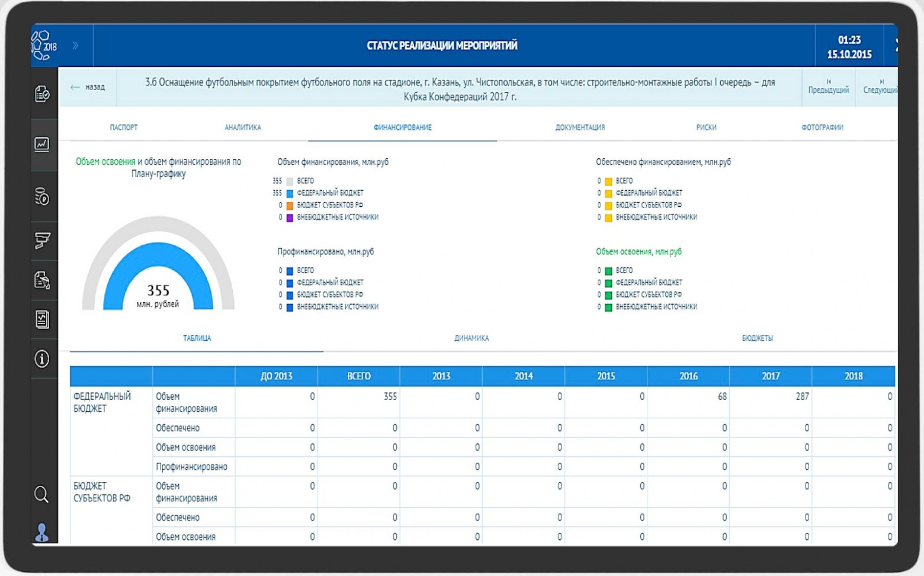
Task: Click the purple Внебюджетные источники swatch
Action: [x=290, y=217]
